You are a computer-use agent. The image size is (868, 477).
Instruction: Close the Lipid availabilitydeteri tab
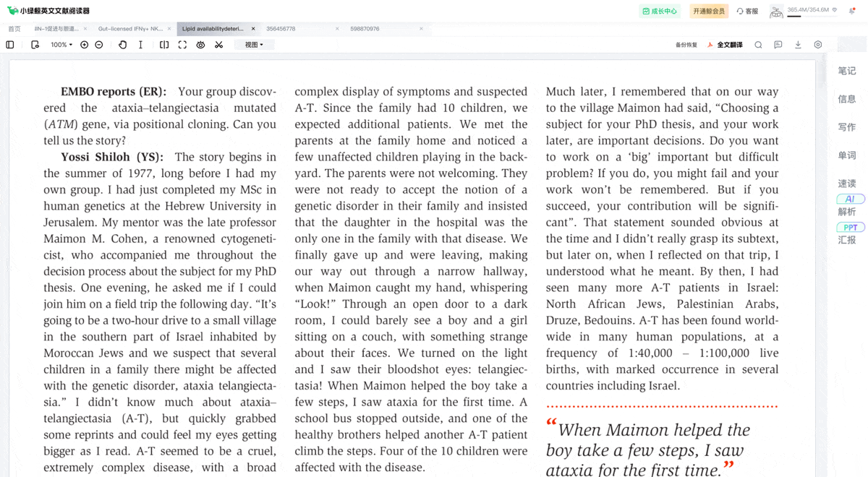(x=253, y=29)
